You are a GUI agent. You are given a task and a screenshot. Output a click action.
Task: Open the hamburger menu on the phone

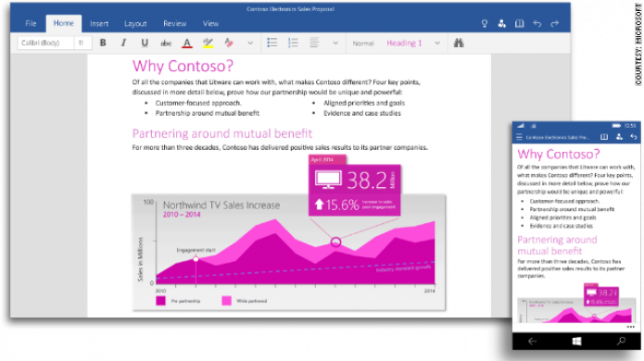tap(520, 137)
